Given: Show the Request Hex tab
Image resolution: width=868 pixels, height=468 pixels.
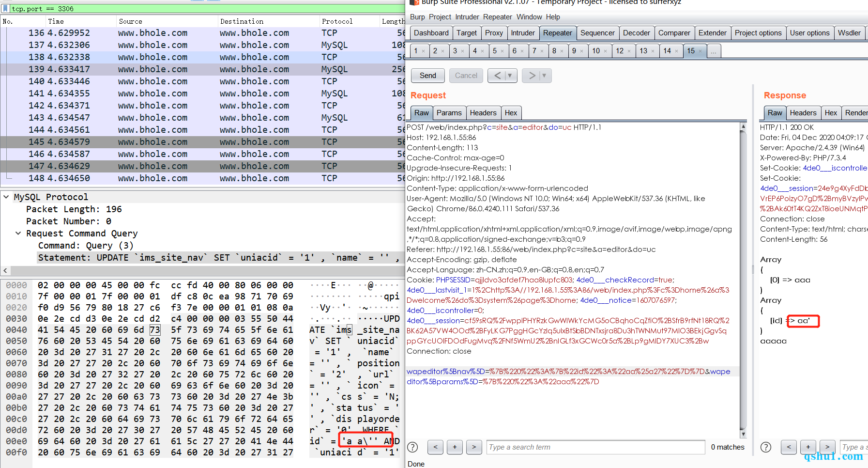Looking at the screenshot, I should point(511,113).
